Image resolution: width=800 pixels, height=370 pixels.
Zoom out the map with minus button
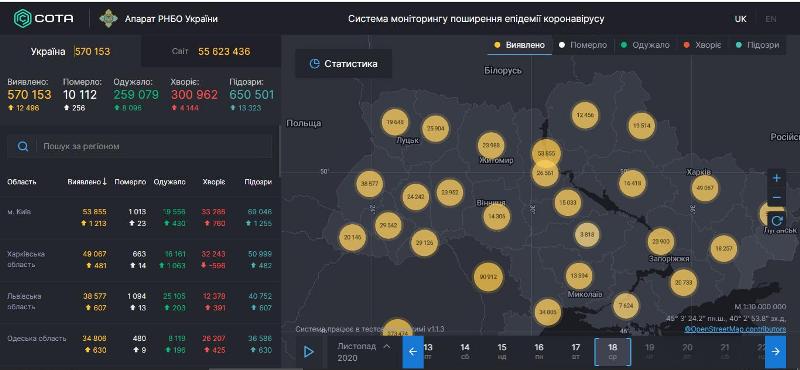pyautogui.click(x=777, y=198)
